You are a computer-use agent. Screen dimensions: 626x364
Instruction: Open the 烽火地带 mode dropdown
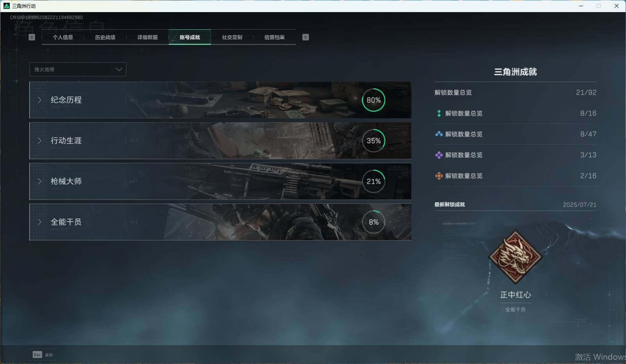78,70
